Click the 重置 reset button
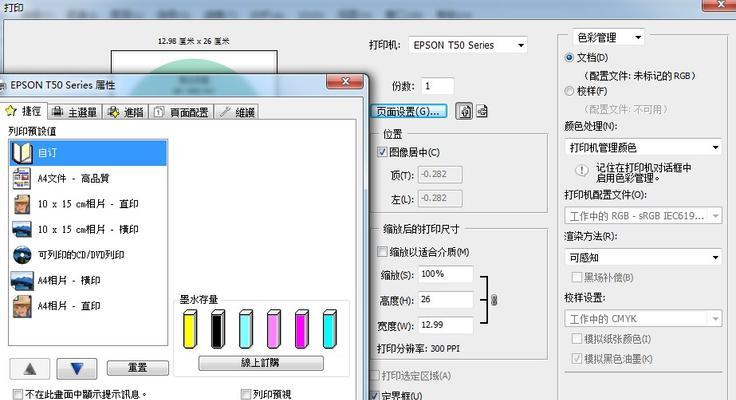The width and height of the screenshot is (736, 400). pyautogui.click(x=138, y=368)
